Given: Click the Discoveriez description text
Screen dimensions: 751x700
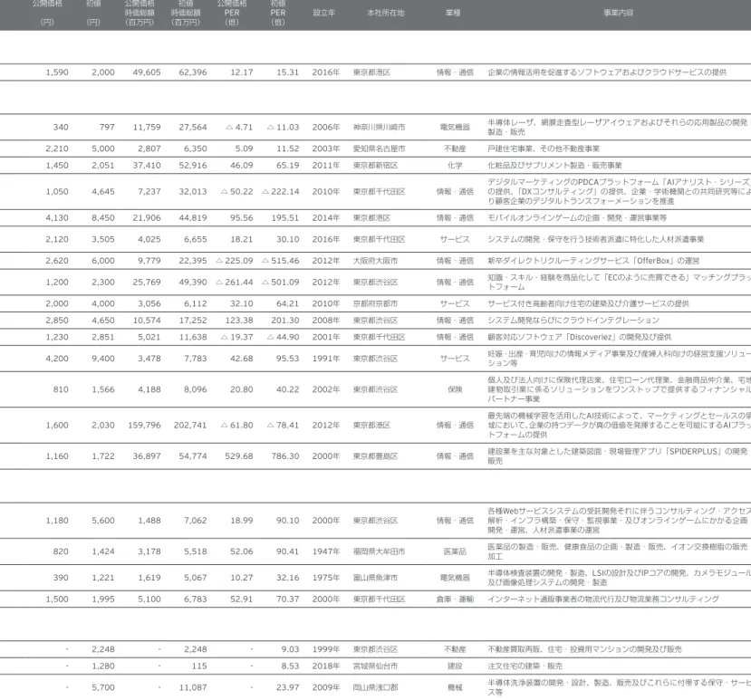Looking at the screenshot, I should 579,337.
